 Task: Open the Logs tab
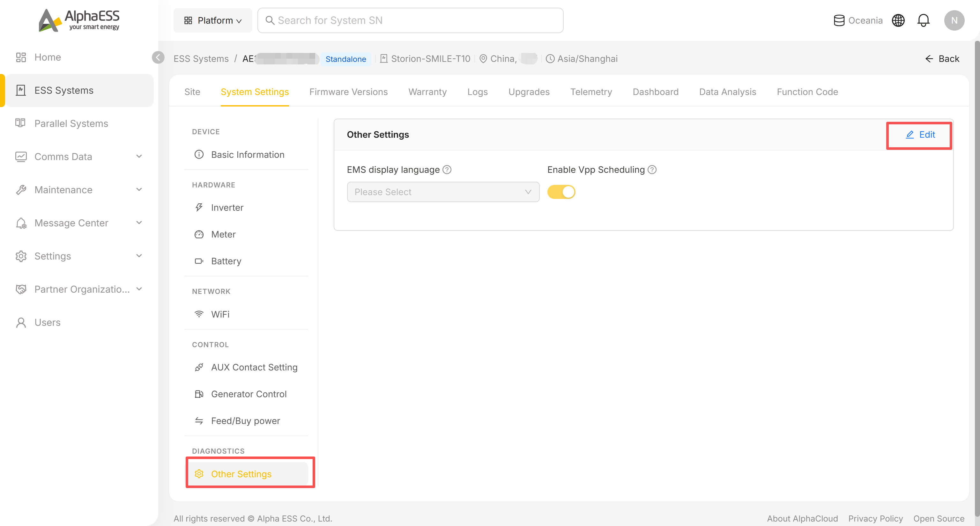pyautogui.click(x=477, y=92)
